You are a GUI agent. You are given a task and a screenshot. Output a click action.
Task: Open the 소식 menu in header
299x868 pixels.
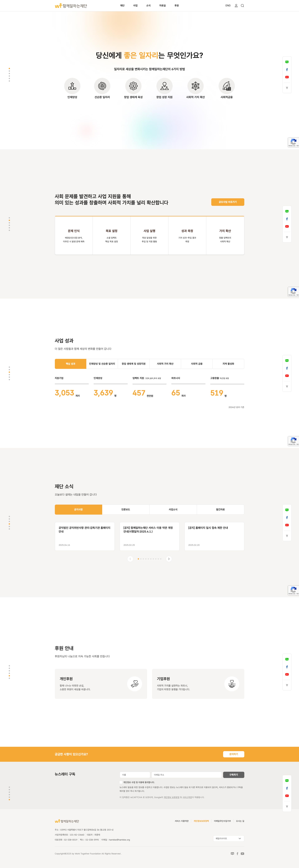tap(148, 6)
